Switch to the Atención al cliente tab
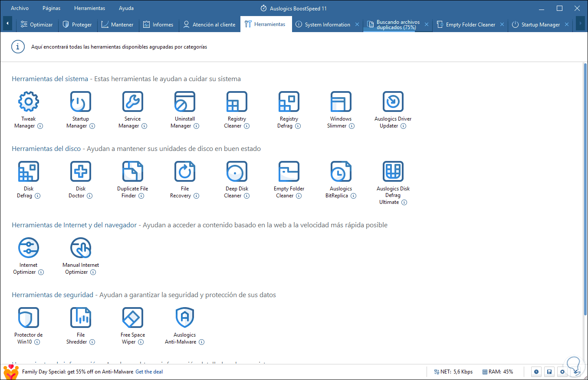Image resolution: width=588 pixels, height=380 pixels. (209, 25)
